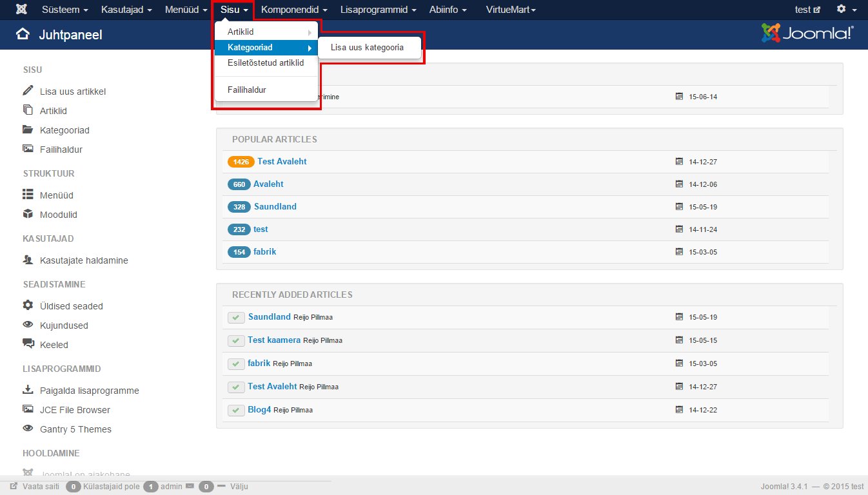Click the calendar icon in Test kaamera row
Image resolution: width=868 pixels, height=495 pixels.
(x=679, y=340)
